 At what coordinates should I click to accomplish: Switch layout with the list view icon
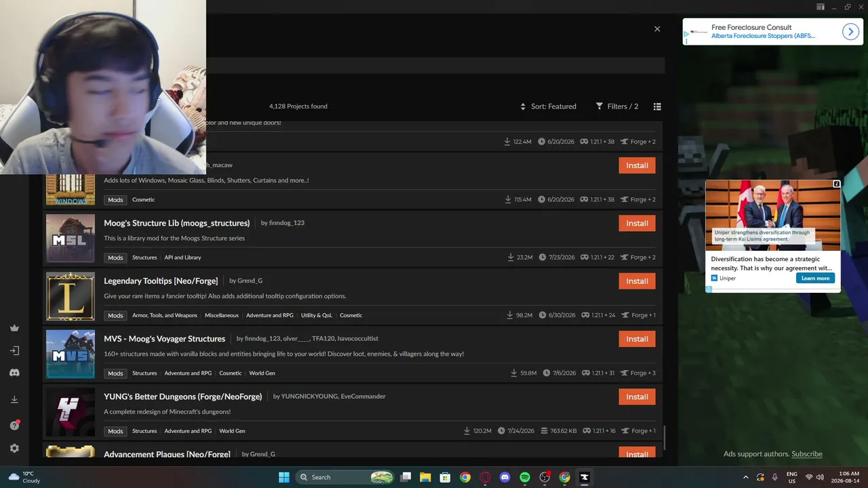(657, 106)
